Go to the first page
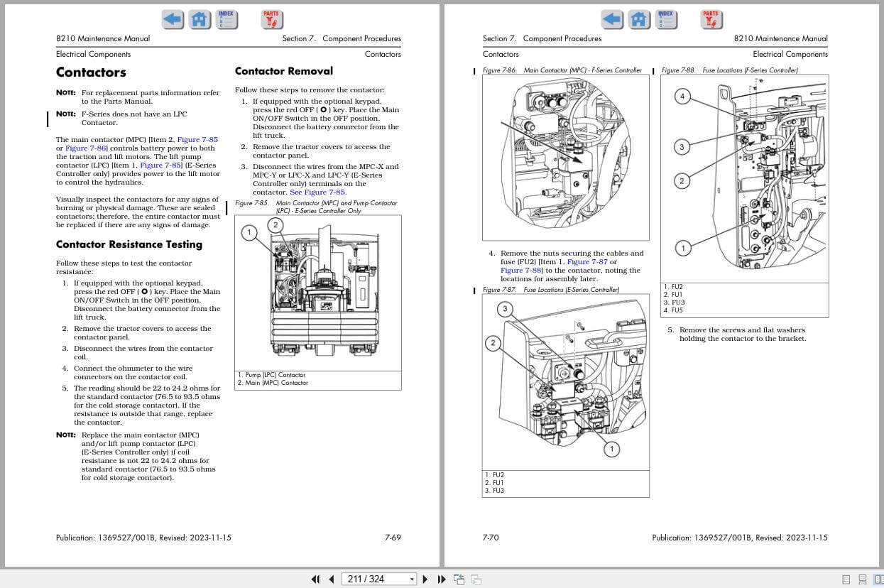This screenshot has width=884, height=588. (316, 579)
